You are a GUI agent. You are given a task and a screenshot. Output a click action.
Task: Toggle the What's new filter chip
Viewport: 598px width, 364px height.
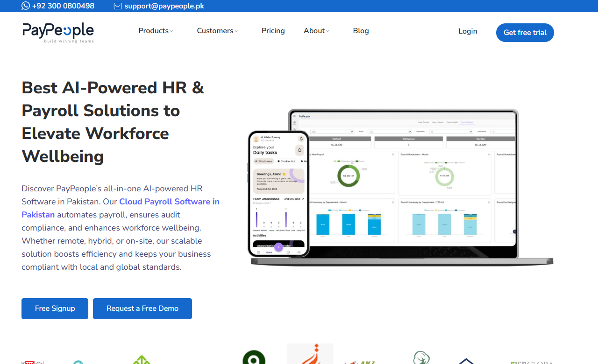click(264, 161)
